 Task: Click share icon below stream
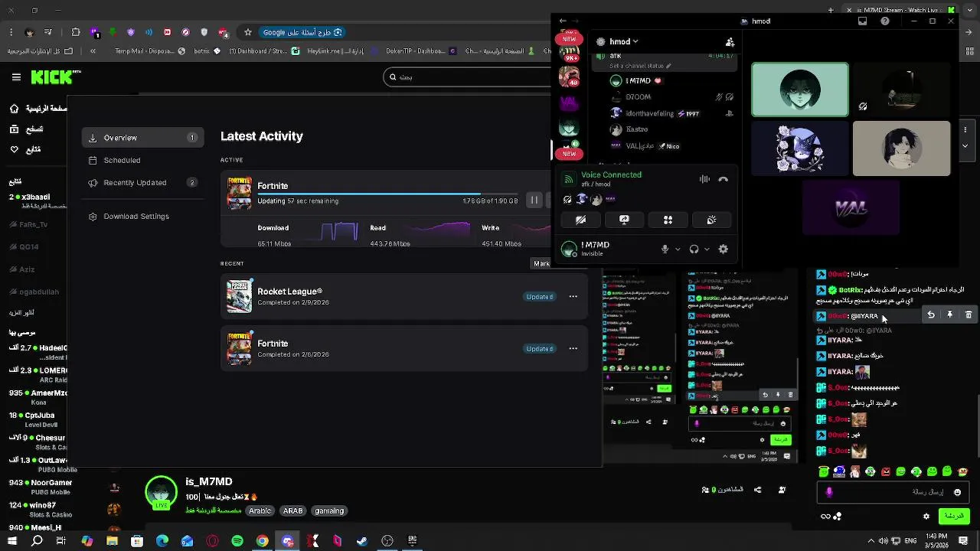(757, 490)
